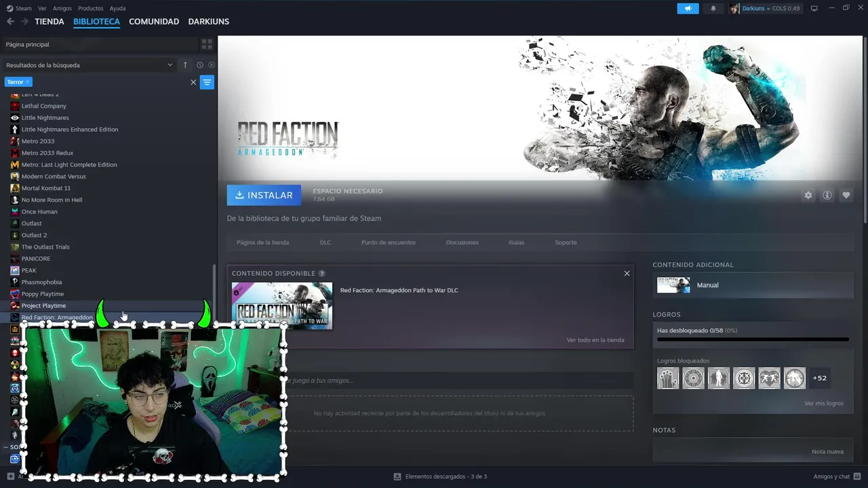The width and height of the screenshot is (868, 488).
Task: Click the PEAK game icon
Action: 15,270
